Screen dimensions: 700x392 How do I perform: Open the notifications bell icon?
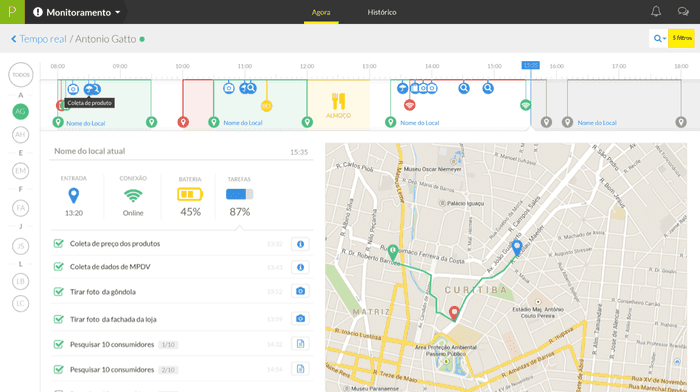tap(656, 12)
